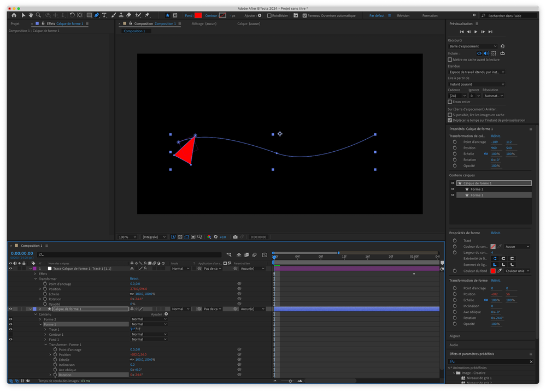Open the '100 %' zoom level dropdown
The height and width of the screenshot is (392, 546).
coord(128,237)
